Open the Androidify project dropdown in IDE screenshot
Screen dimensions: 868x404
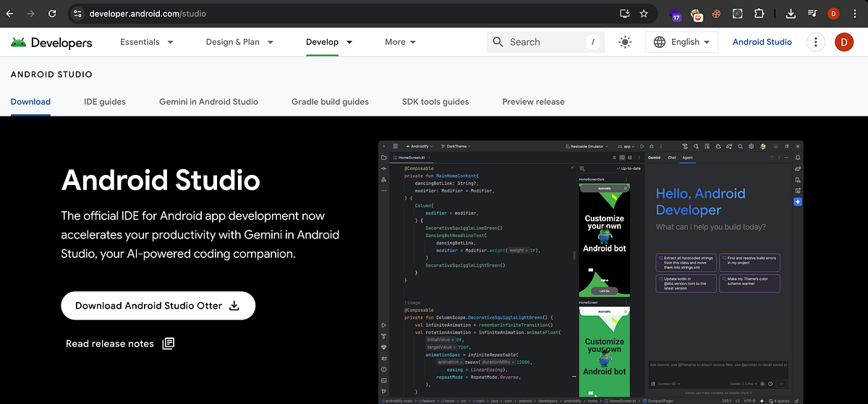pyautogui.click(x=420, y=146)
